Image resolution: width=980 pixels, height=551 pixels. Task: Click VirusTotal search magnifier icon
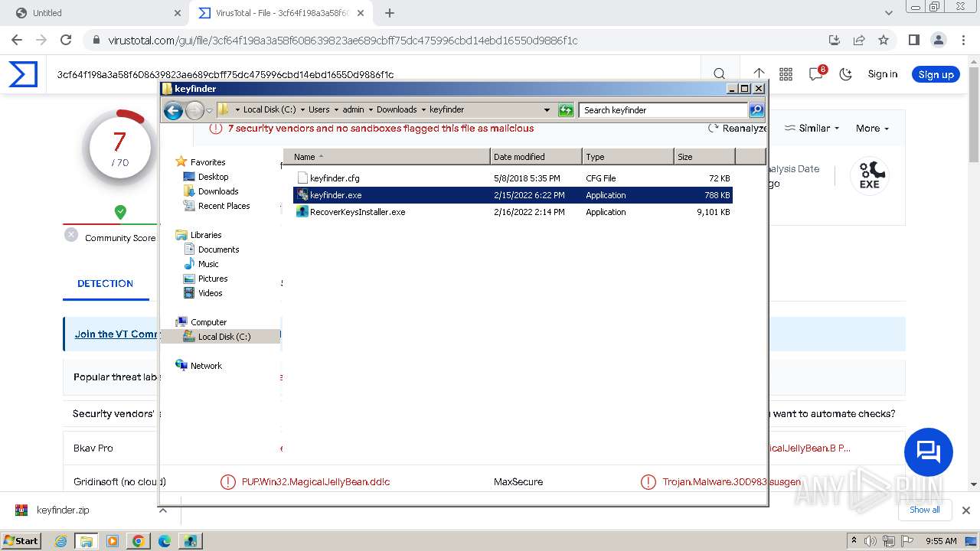tap(720, 74)
